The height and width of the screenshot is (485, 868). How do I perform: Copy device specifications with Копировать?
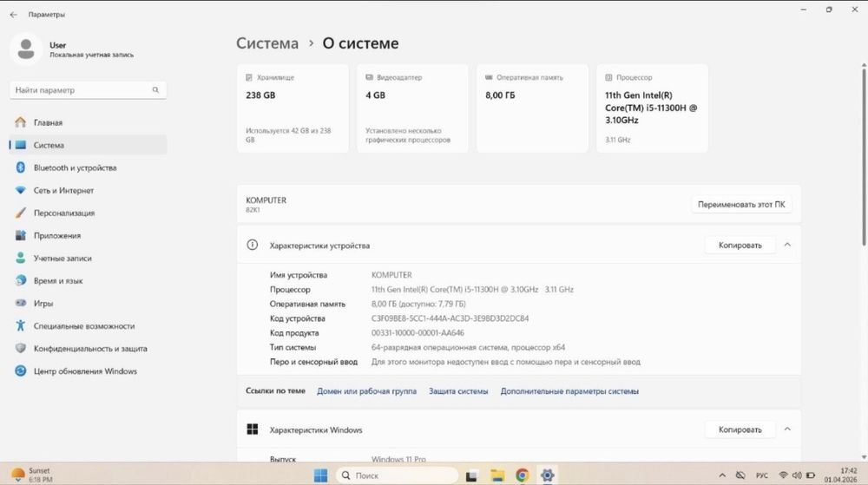point(740,245)
